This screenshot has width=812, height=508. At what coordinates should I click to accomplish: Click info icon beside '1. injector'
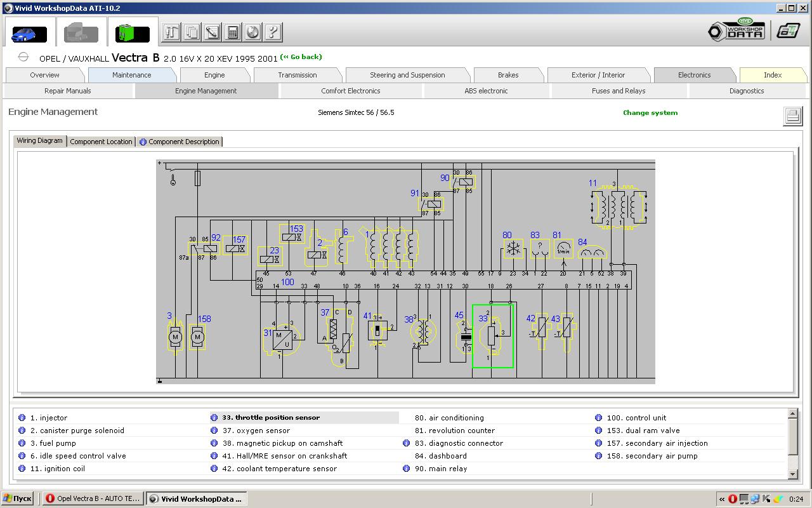(22, 418)
